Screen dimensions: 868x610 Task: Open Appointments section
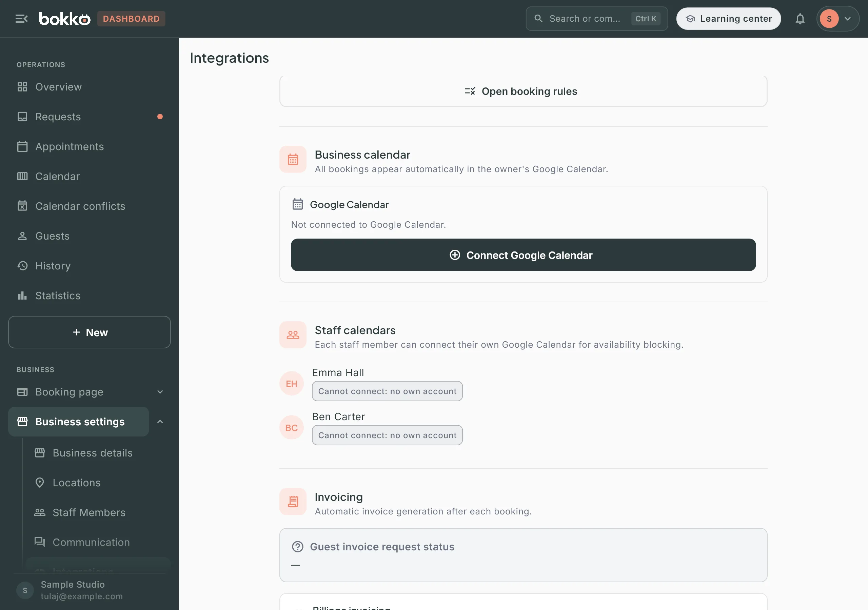pyautogui.click(x=89, y=147)
